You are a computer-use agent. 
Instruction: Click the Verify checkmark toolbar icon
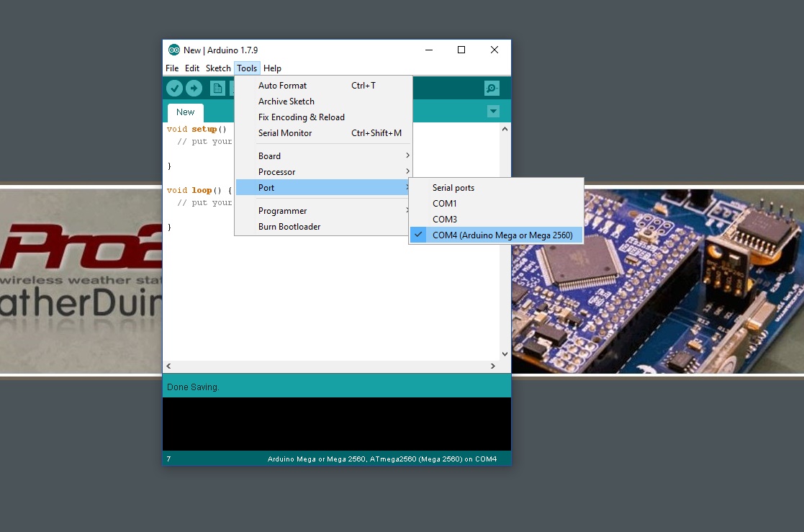(174, 88)
